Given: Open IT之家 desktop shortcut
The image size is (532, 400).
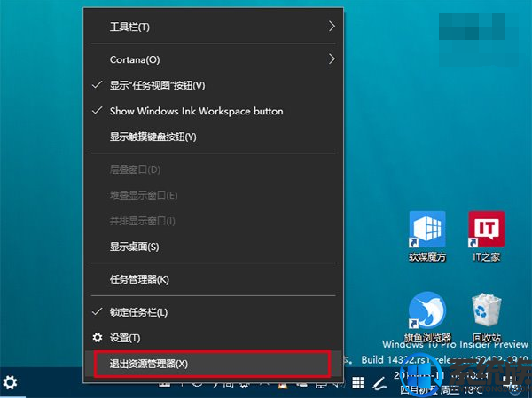Looking at the screenshot, I should tap(486, 236).
